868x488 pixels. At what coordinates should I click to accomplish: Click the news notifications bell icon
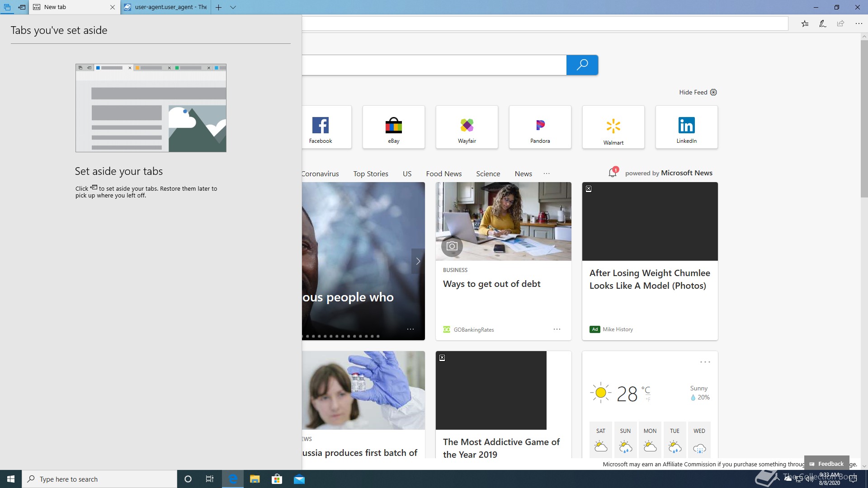(613, 173)
